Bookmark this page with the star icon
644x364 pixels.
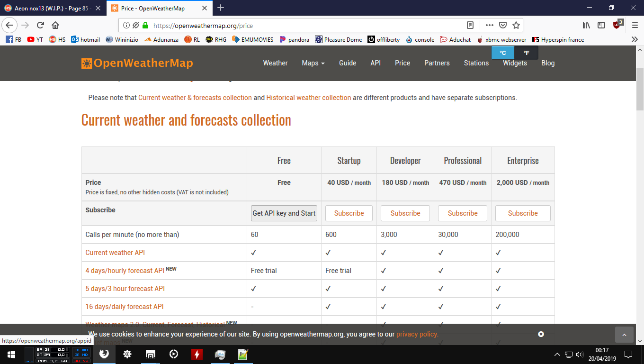[516, 25]
